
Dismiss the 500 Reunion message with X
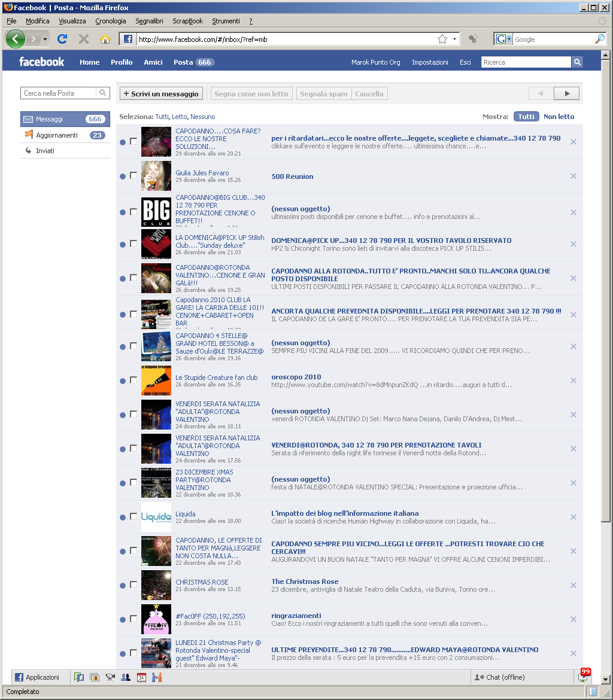click(573, 176)
